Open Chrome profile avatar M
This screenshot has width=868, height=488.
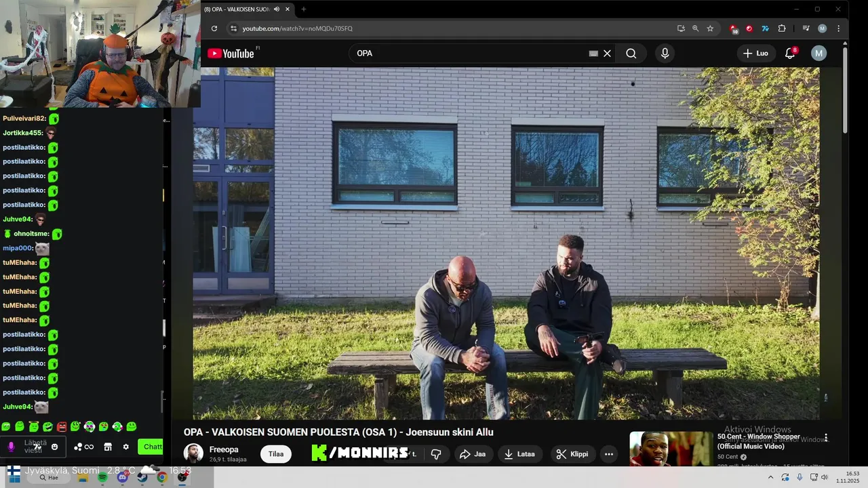point(822,28)
